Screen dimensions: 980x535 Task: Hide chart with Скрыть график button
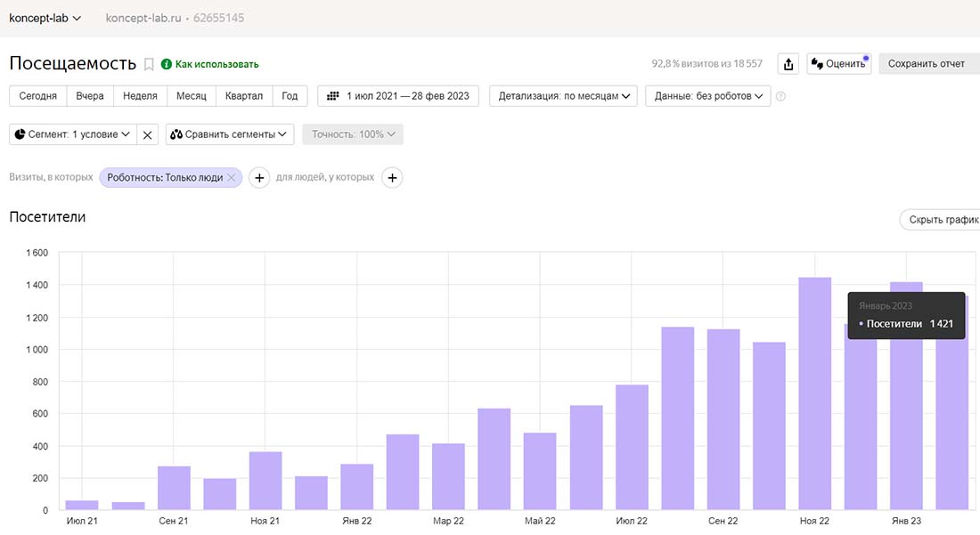[x=941, y=219]
